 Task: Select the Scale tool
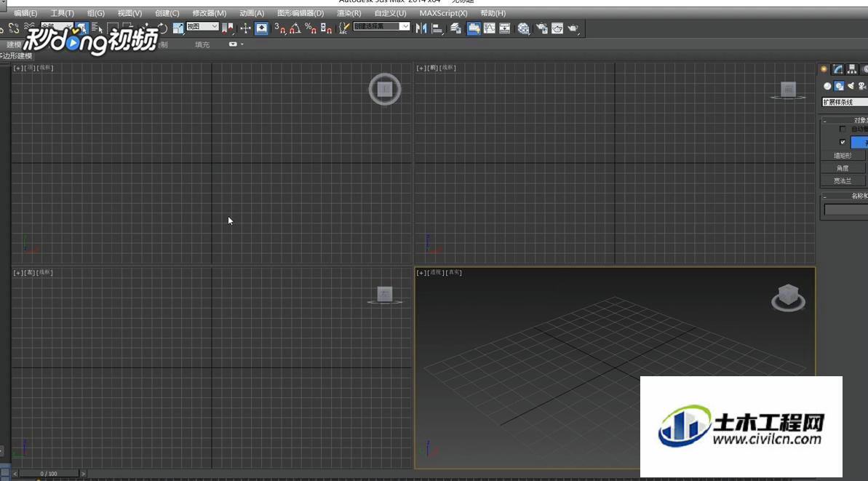point(178,28)
